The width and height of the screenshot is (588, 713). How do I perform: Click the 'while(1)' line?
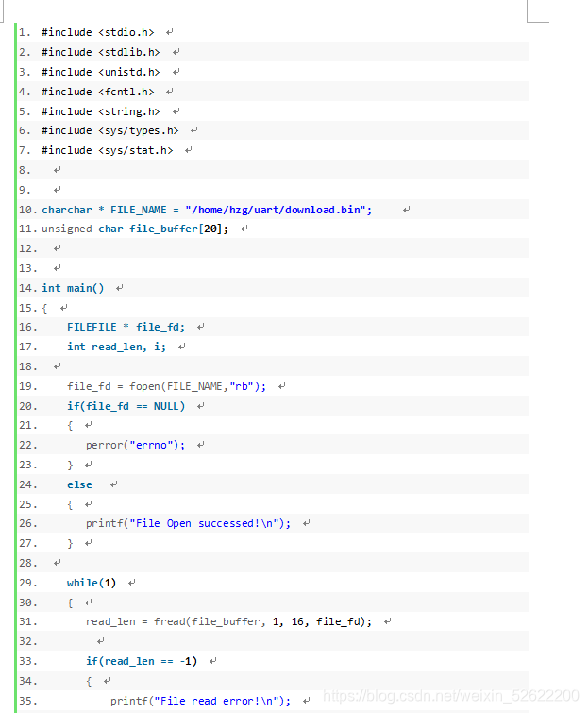[92, 583]
